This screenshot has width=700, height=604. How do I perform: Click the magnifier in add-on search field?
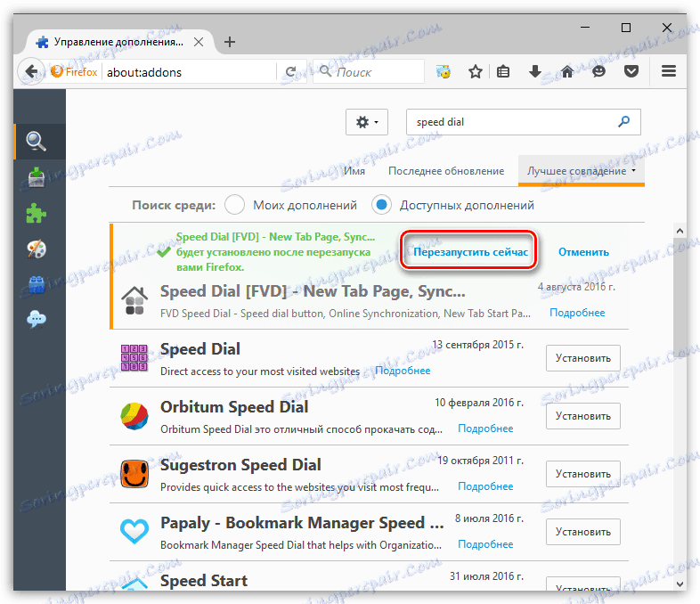(x=623, y=121)
